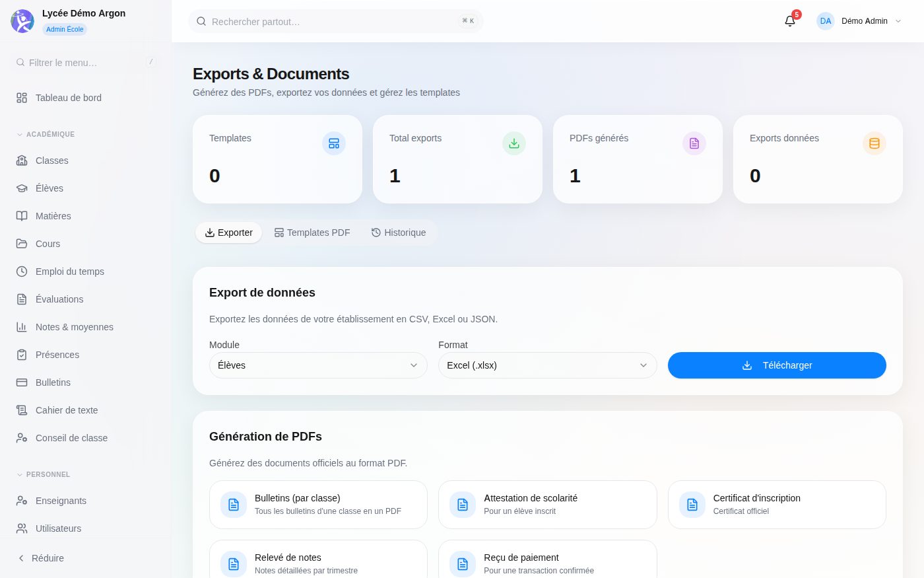
Task: Generate Bulletins (par classe) PDF
Action: pyautogui.click(x=318, y=505)
